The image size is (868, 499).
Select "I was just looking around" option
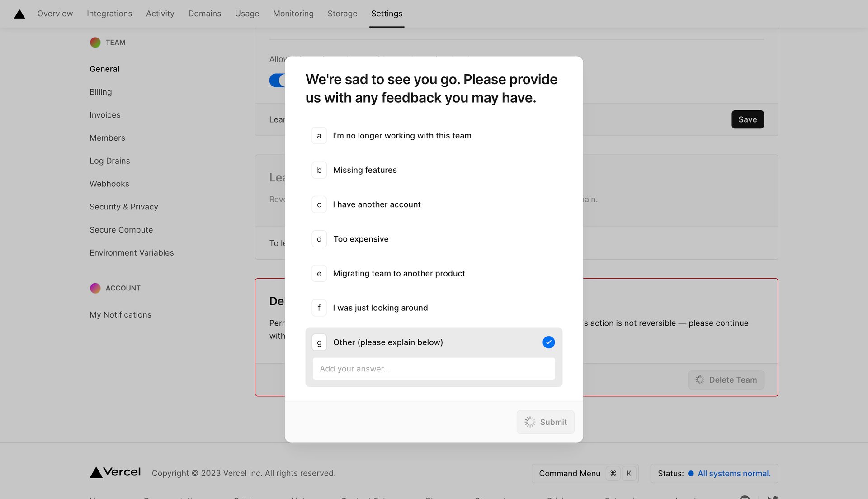[380, 308]
